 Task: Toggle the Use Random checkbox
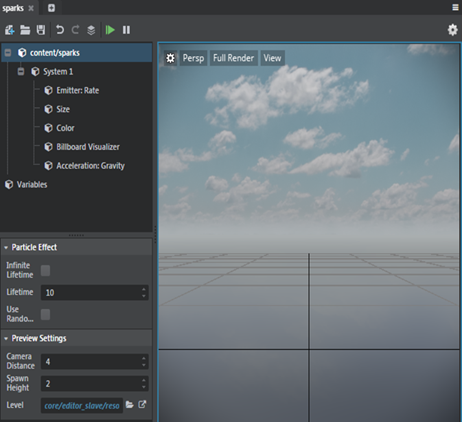[45, 314]
